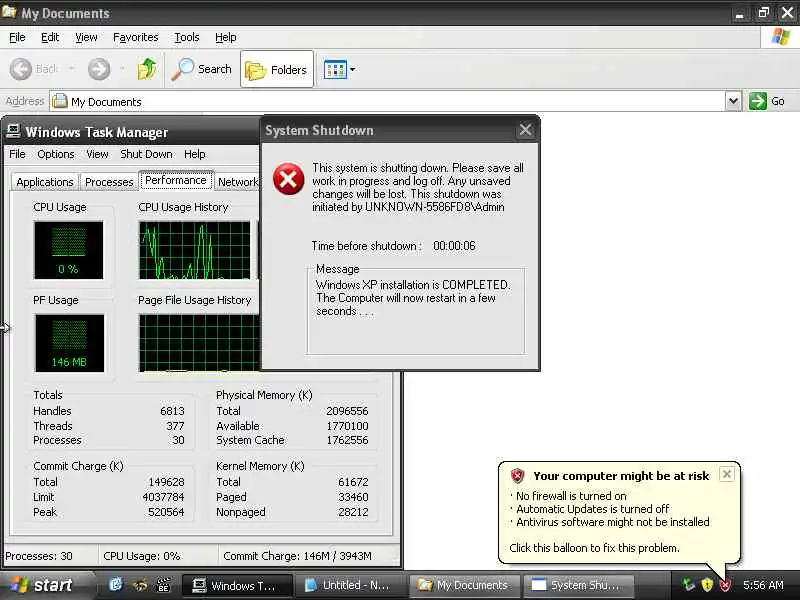
Task: Switch to the Applications tab
Action: tap(45, 182)
